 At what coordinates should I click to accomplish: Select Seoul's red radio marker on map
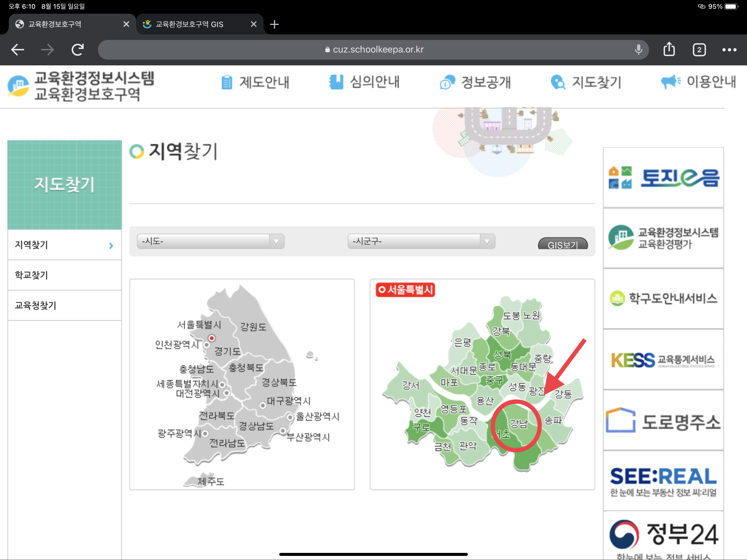212,338
